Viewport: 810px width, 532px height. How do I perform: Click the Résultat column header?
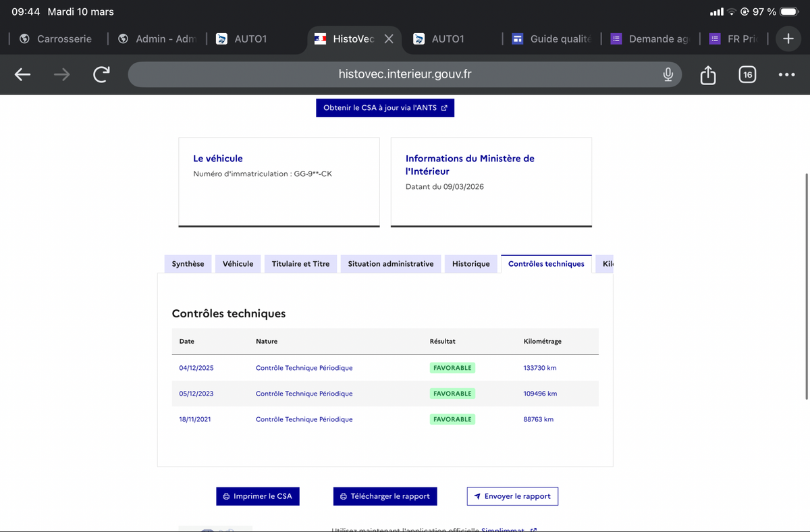[442, 342]
